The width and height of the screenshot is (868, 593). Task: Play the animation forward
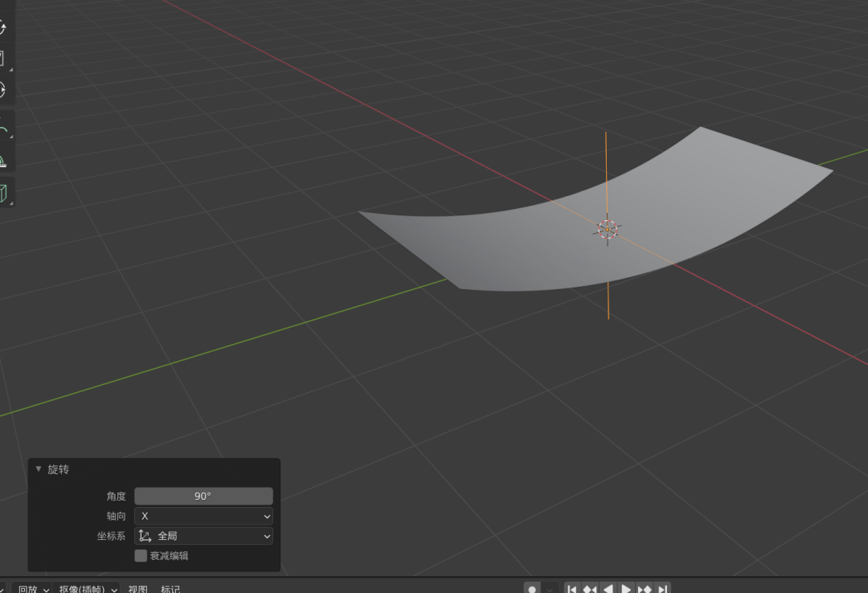626,589
